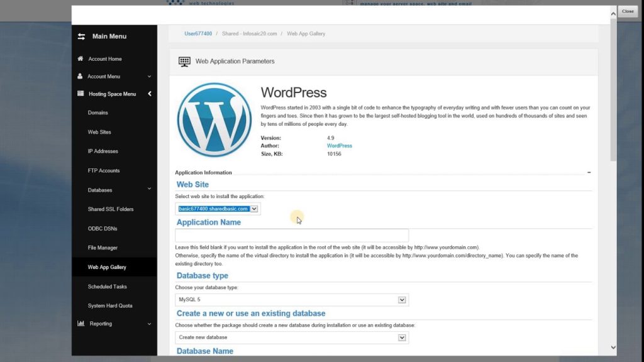Click the Shared - Infosaic20.com breadcrumb
Image resolution: width=644 pixels, height=362 pixels.
[249, 34]
